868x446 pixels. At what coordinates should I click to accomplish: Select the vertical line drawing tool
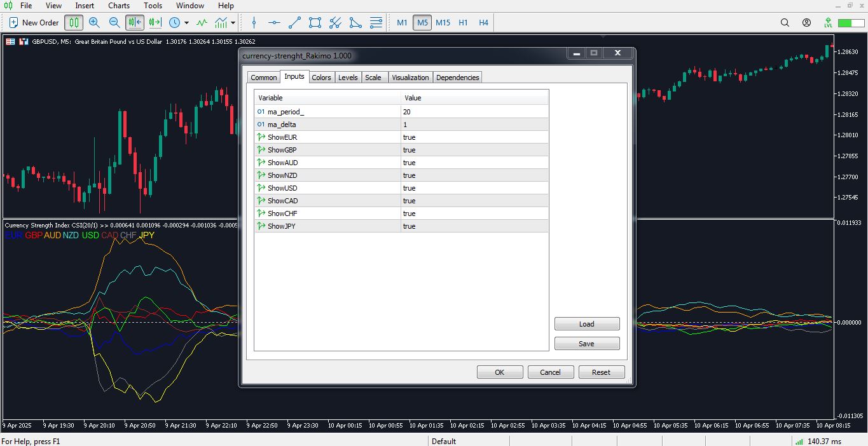(x=254, y=23)
